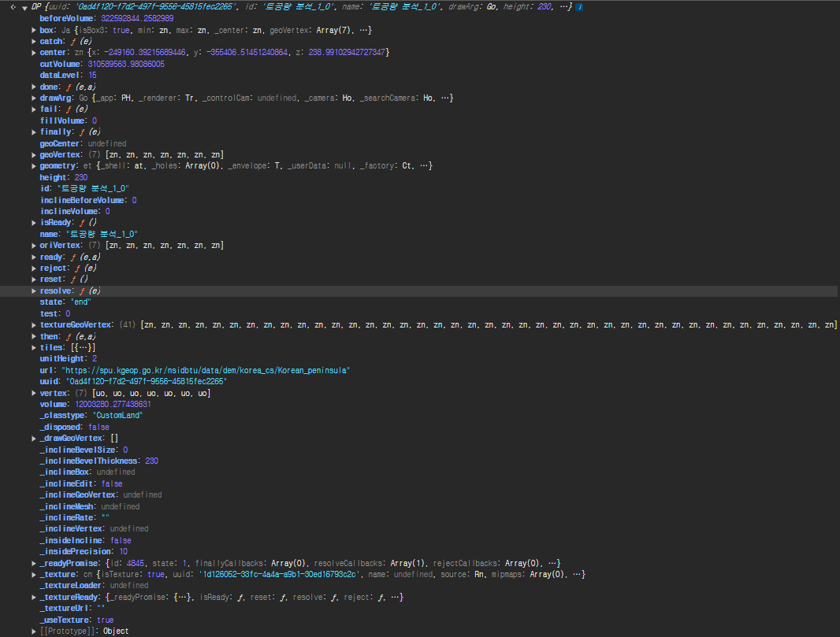The width and height of the screenshot is (840, 637).
Task: Select the beforeVolume value 322592844.2582989
Action: pos(137,18)
